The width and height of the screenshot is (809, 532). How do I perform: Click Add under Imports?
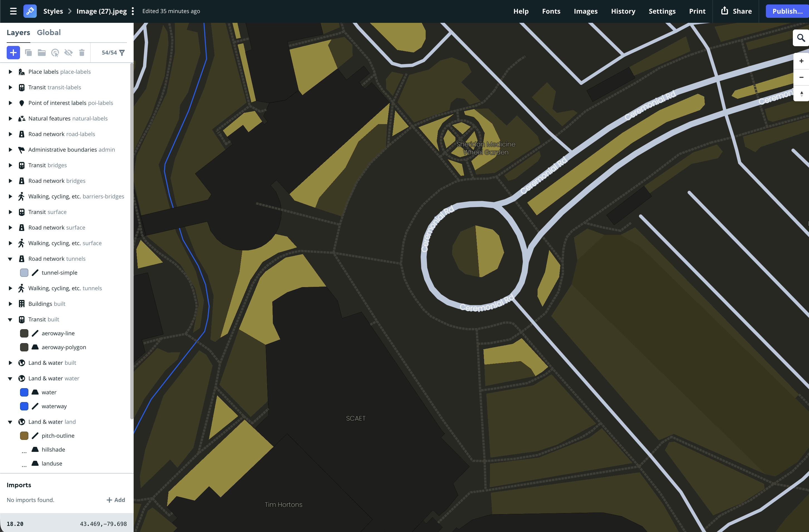coord(116,500)
